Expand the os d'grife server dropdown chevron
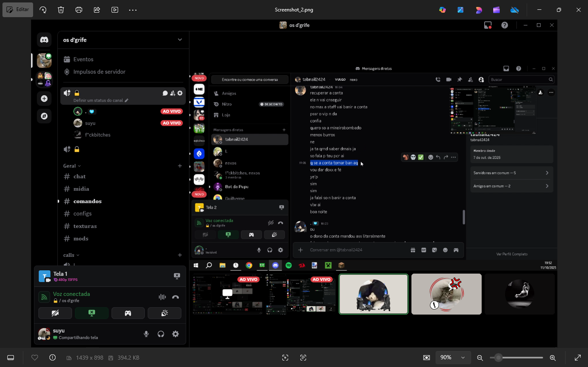 coord(180,40)
